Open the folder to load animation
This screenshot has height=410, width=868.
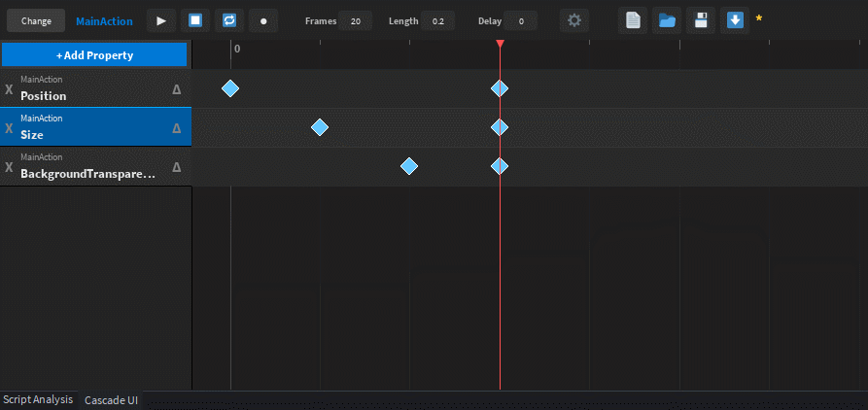pyautogui.click(x=667, y=20)
